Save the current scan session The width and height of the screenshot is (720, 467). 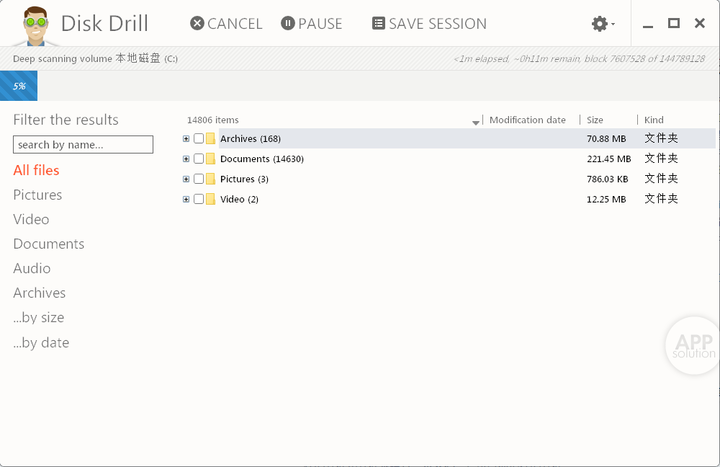[x=429, y=23]
